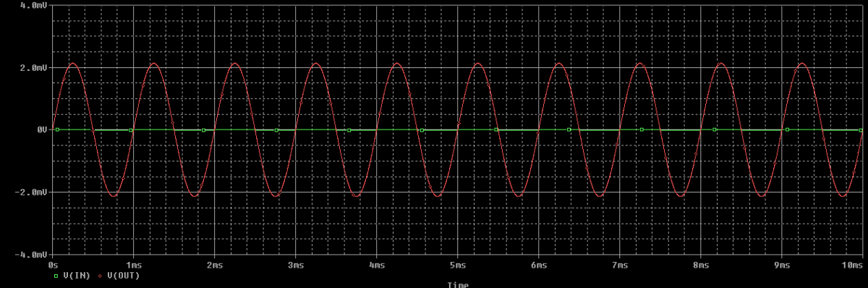The image size is (868, 288).
Task: Click the 2ms x-axis tick label
Action: tap(215, 266)
